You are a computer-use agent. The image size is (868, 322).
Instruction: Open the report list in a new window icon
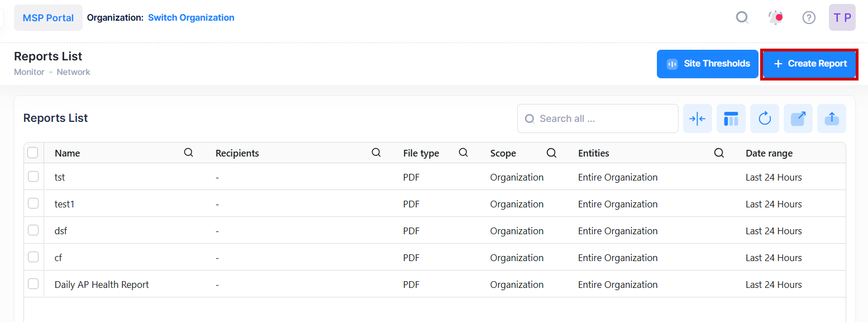coord(798,119)
